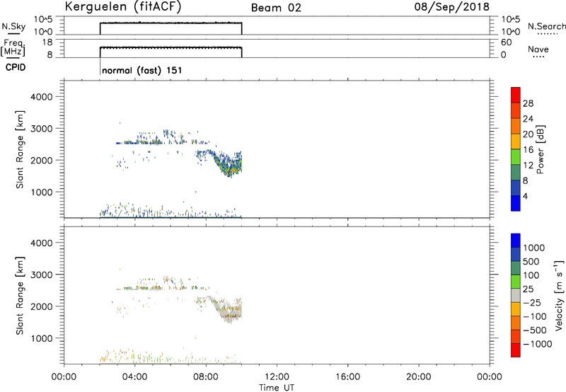This screenshot has height=392, width=566.
Task: Click the 'Kerguelen (fitACF)' plot title
Action: point(122,7)
